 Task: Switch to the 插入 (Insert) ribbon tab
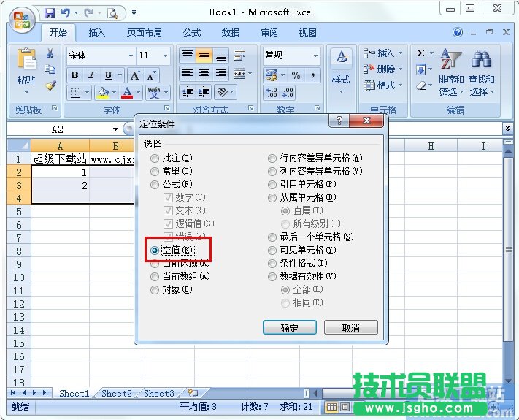[x=96, y=33]
